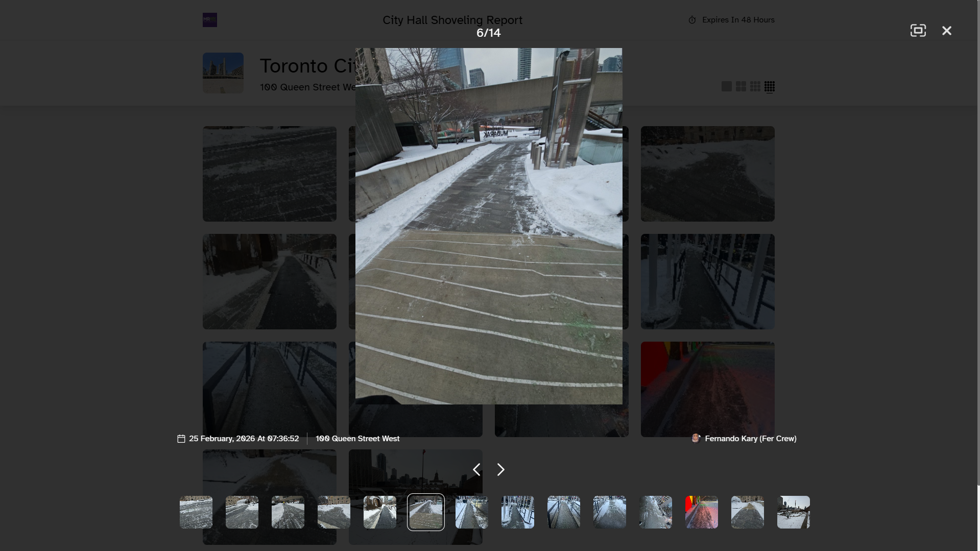Open filmstrip photo 11 of 14
This screenshot has height=551, width=980.
point(656,512)
